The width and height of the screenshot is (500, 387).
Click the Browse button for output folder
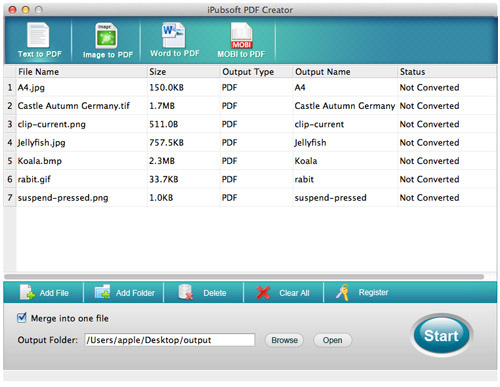click(x=284, y=340)
